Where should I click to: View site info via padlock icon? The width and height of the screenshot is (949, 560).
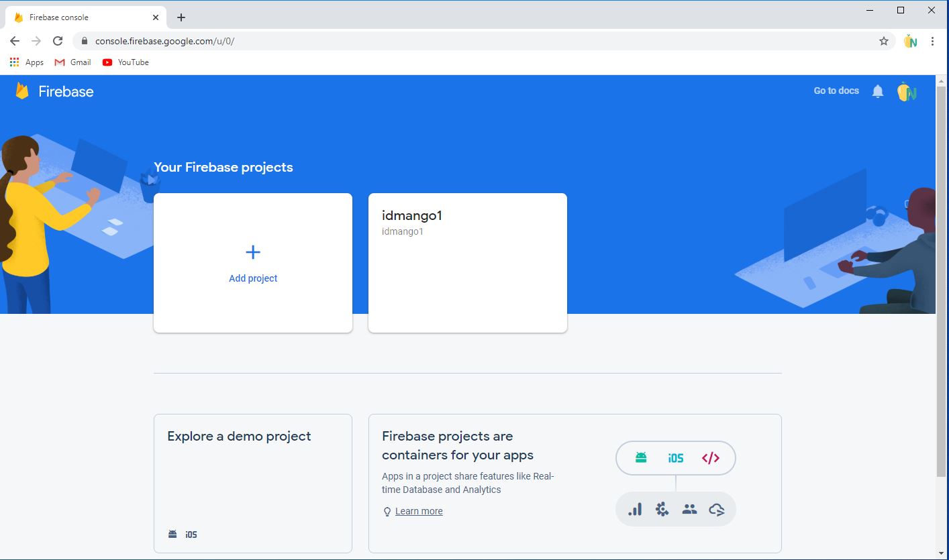pyautogui.click(x=84, y=41)
